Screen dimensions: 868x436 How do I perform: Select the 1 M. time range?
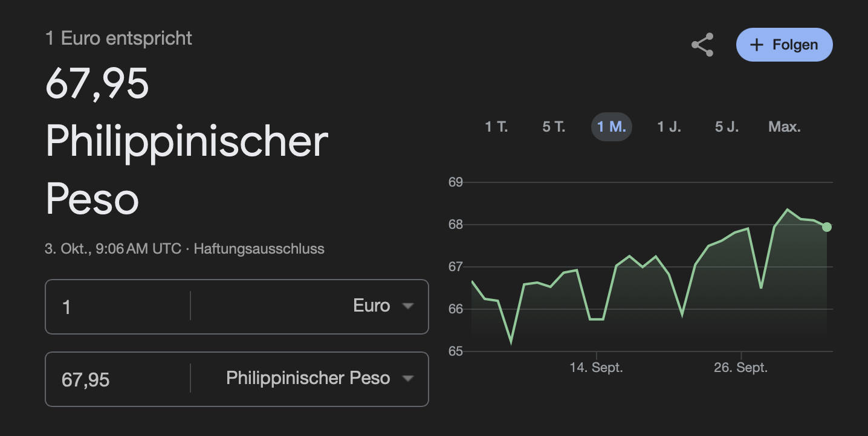click(x=611, y=127)
